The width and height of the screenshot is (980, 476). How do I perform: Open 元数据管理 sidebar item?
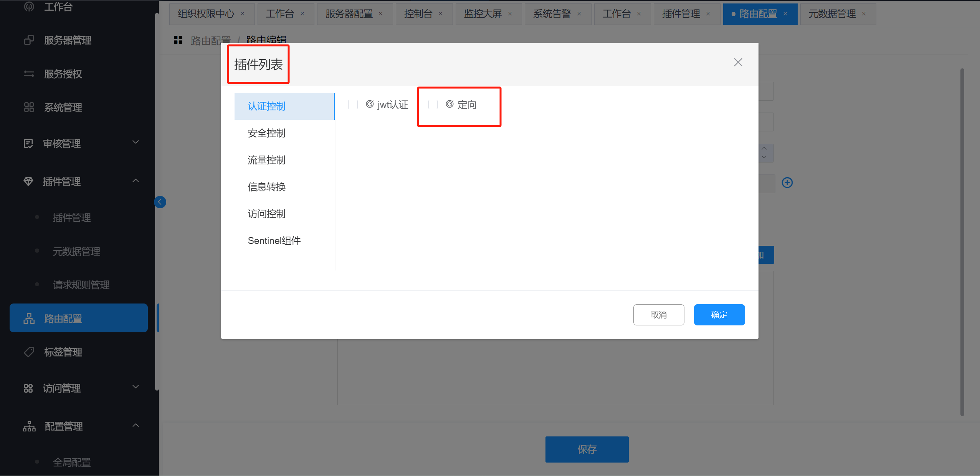coord(77,252)
